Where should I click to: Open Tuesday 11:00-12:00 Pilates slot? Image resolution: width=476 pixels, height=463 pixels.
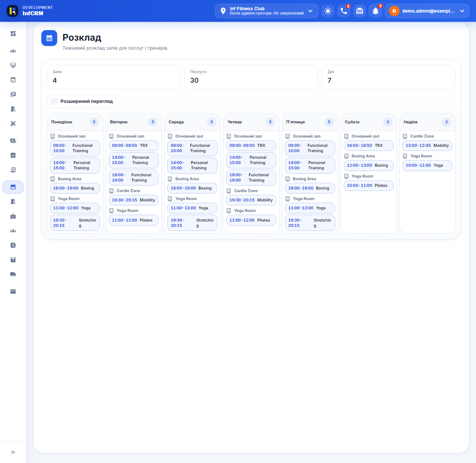coord(134,220)
